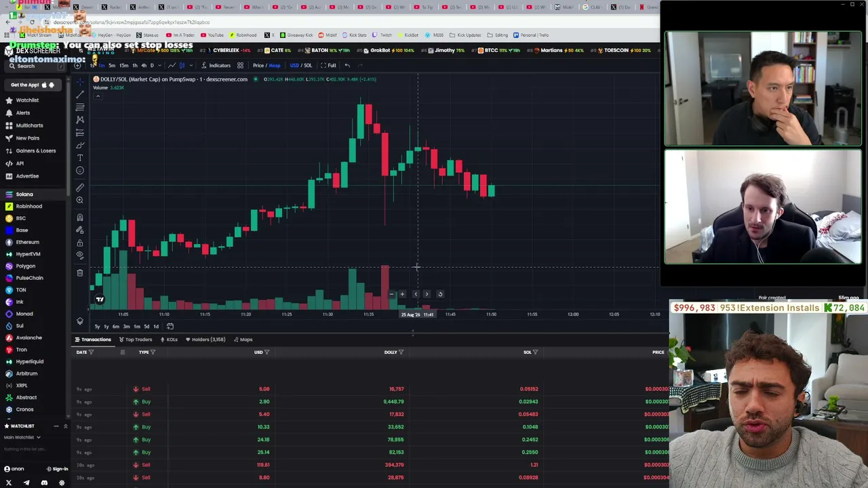Open the layout setup grid icon
Screen dimensions: 868x488
click(240, 65)
